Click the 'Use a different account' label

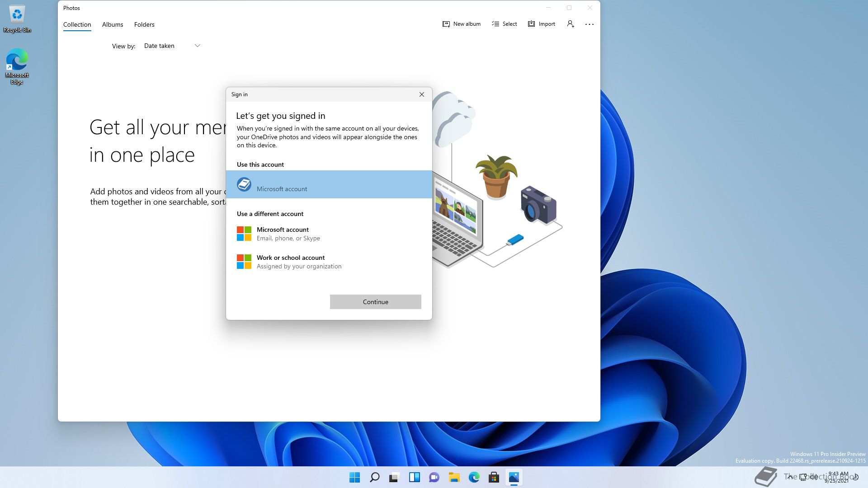point(270,214)
